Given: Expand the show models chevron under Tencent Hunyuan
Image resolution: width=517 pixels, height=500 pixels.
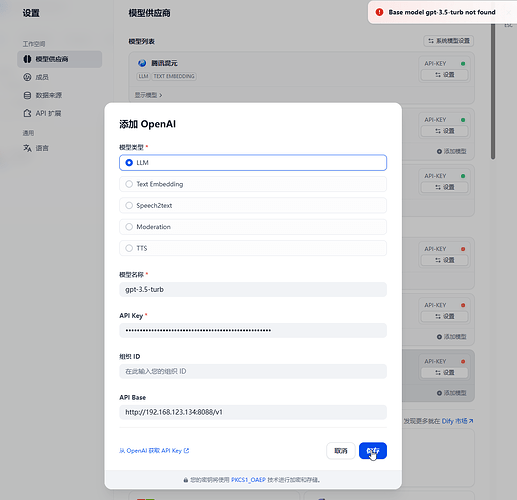Looking at the screenshot, I should (161, 95).
